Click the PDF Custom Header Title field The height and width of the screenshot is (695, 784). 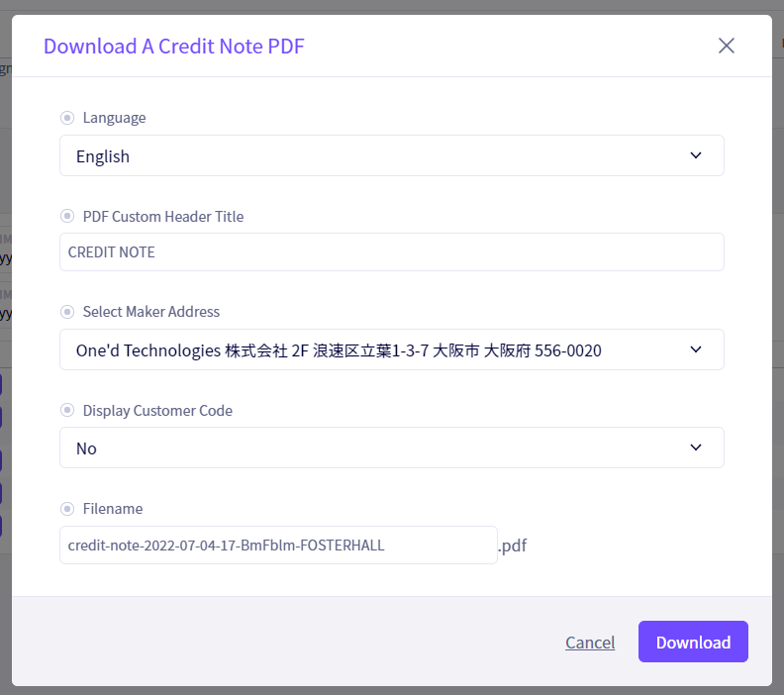391,252
